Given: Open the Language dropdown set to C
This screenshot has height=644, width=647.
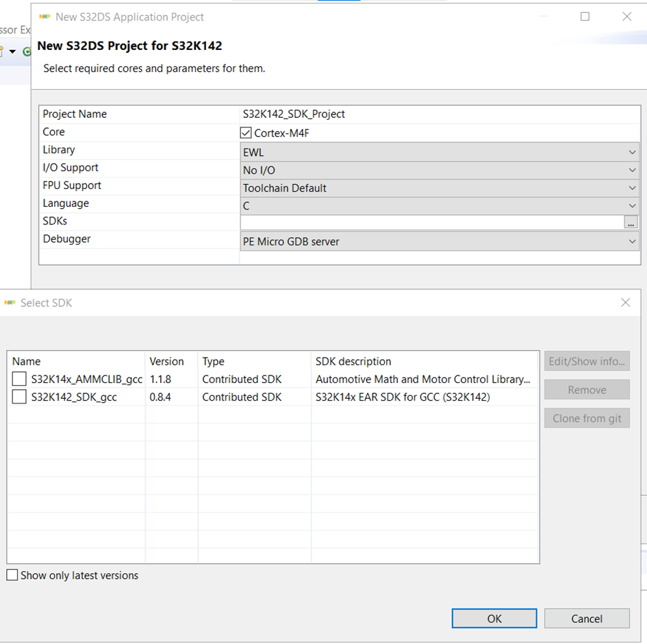Looking at the screenshot, I should pos(439,206).
